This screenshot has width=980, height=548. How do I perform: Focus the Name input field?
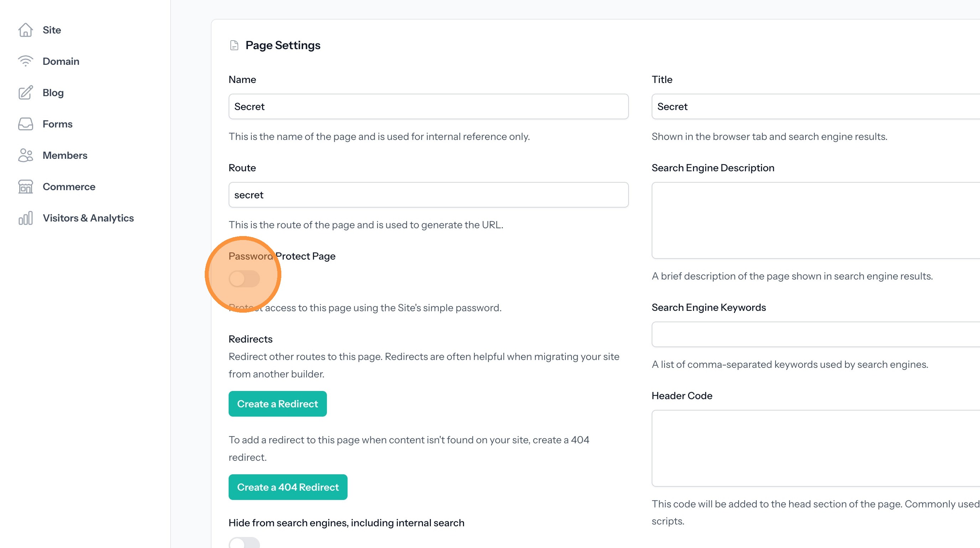tap(428, 106)
